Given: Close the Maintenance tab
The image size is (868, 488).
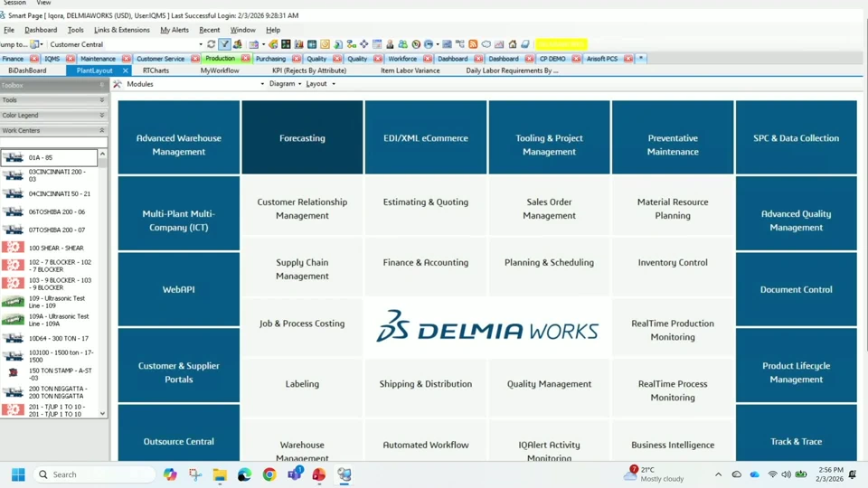Looking at the screenshot, I should (127, 59).
